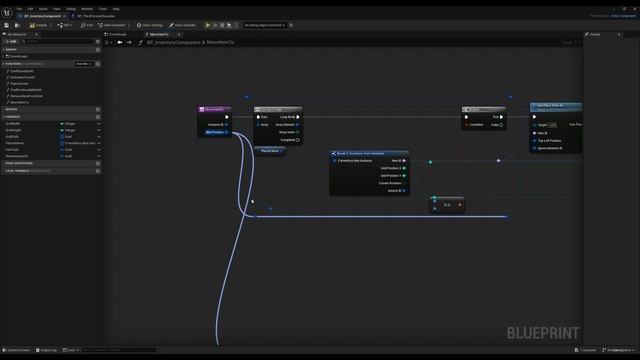The width and height of the screenshot is (640, 360).
Task: Select the PlaceItem function
Action: click(x=19, y=84)
